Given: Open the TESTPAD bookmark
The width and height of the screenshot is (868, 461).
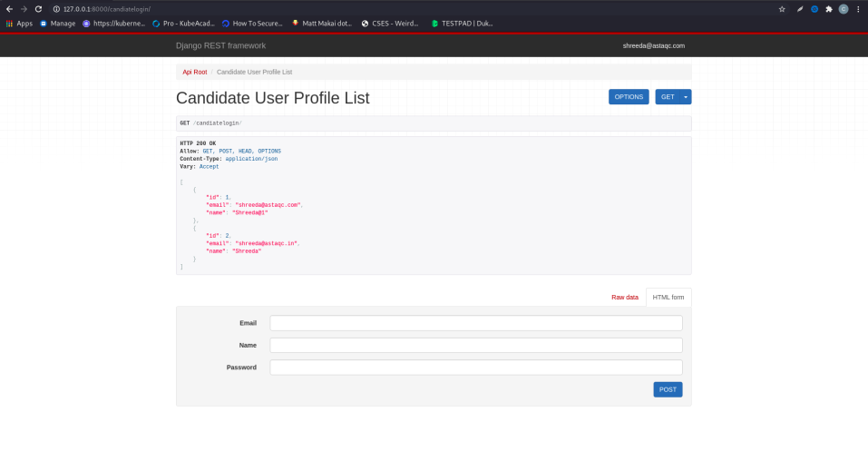Looking at the screenshot, I should coord(462,24).
